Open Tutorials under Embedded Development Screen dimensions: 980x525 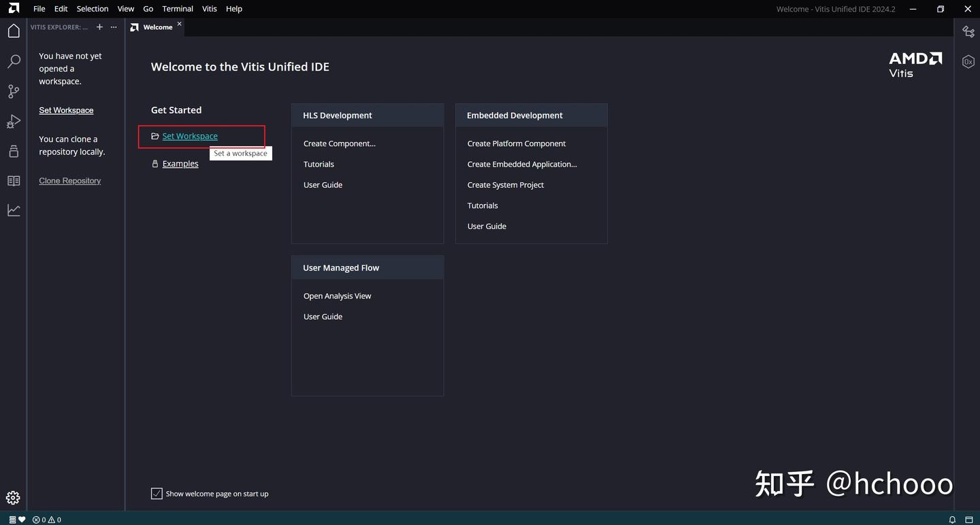[x=483, y=205]
